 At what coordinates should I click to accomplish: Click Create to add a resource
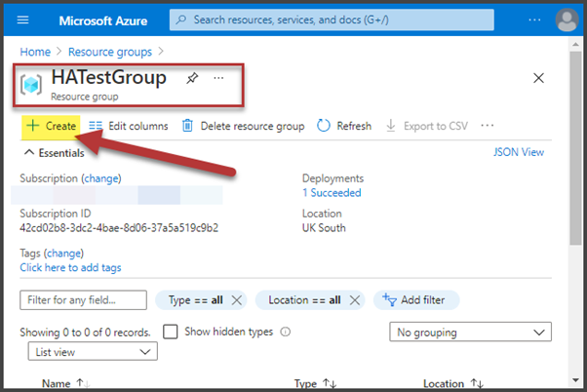tap(51, 126)
